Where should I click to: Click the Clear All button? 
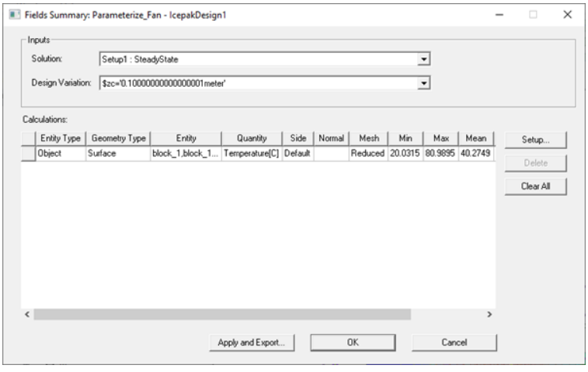(535, 186)
